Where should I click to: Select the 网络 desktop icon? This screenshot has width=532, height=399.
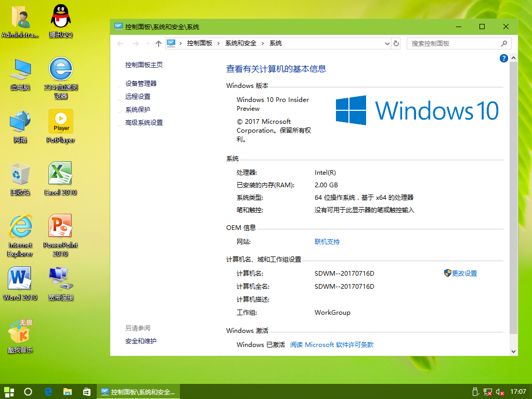click(20, 126)
